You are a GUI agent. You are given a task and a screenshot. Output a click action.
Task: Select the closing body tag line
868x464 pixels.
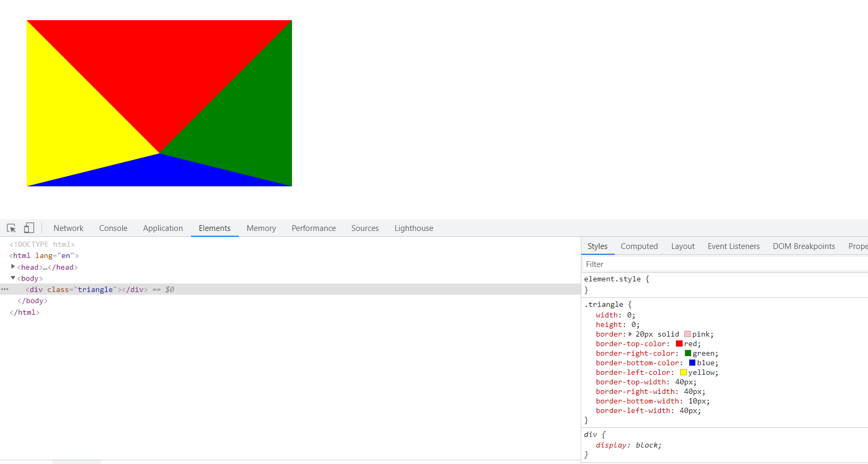32,301
